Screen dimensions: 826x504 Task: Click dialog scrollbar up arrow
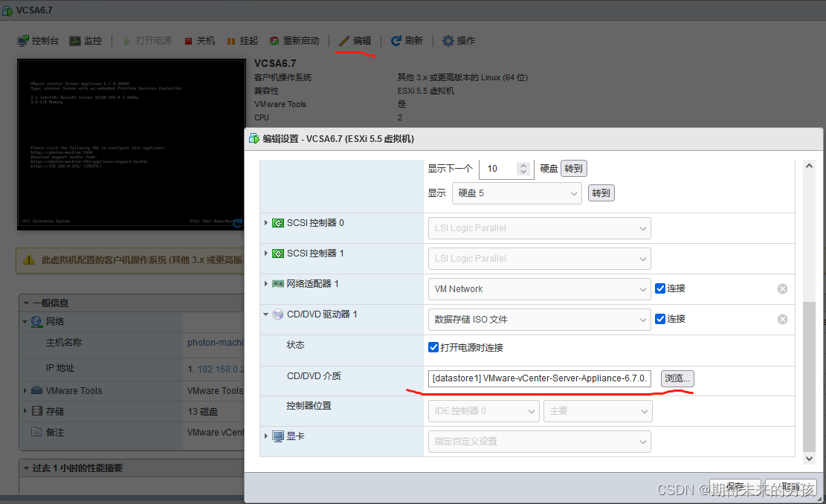pyautogui.click(x=809, y=166)
